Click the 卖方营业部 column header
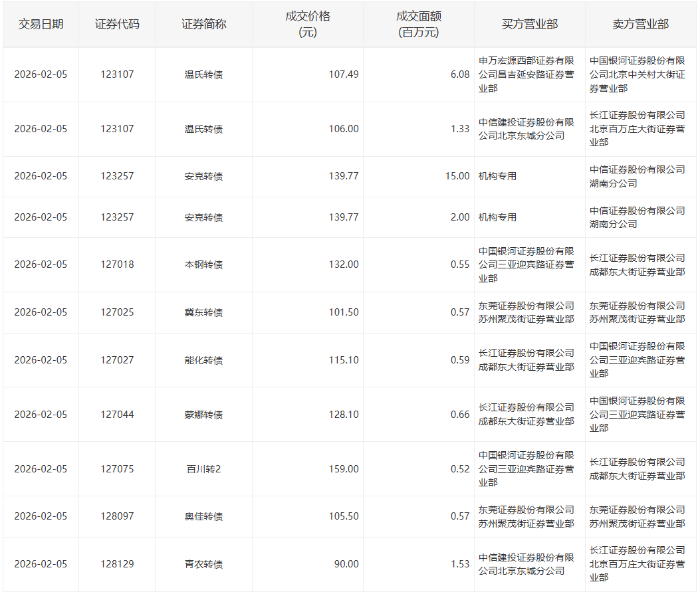 coord(640,24)
